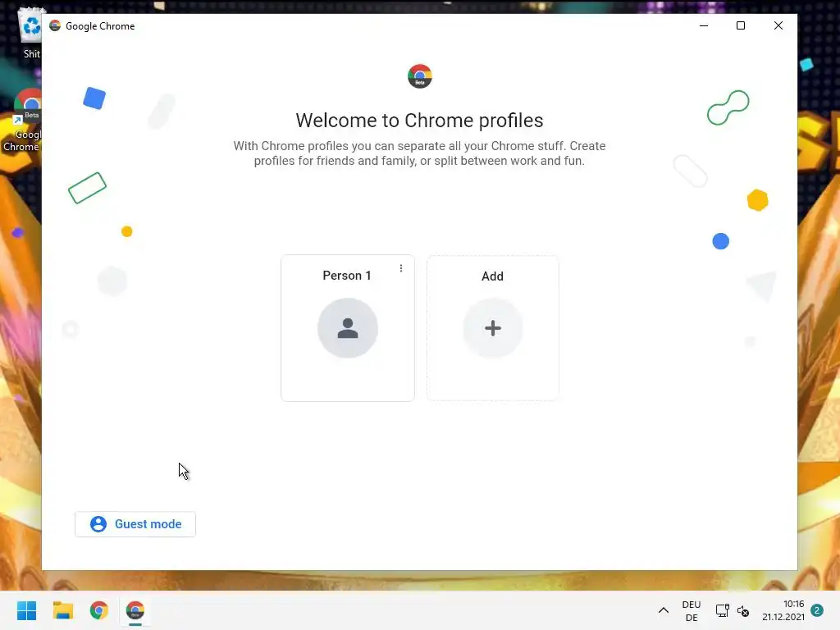Open the Windows Start menu
This screenshot has height=630, width=840.
(27, 610)
